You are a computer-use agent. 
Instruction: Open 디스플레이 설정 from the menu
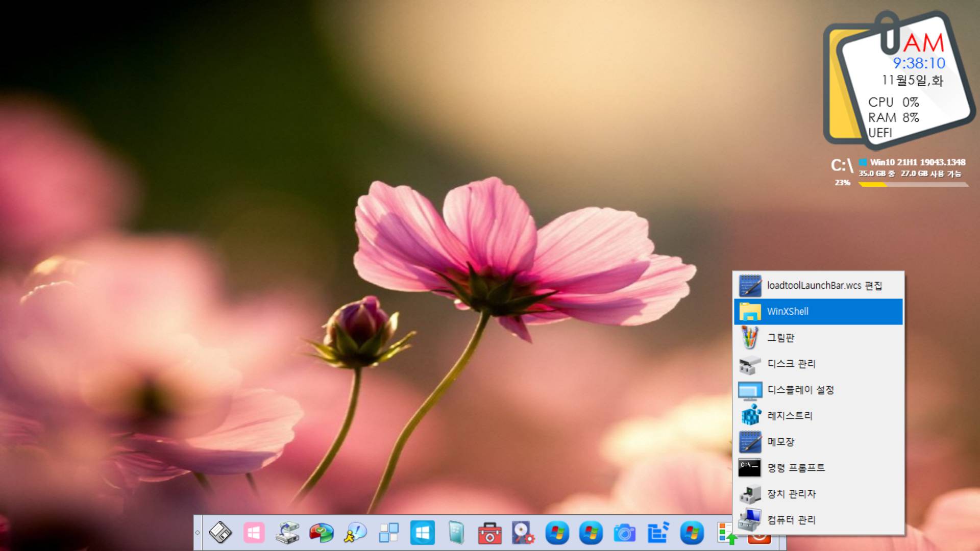818,389
